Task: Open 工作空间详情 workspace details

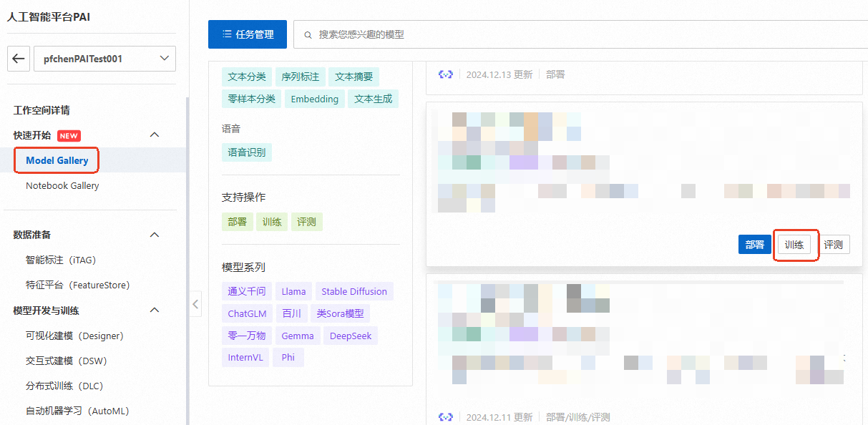Action: 42,110
